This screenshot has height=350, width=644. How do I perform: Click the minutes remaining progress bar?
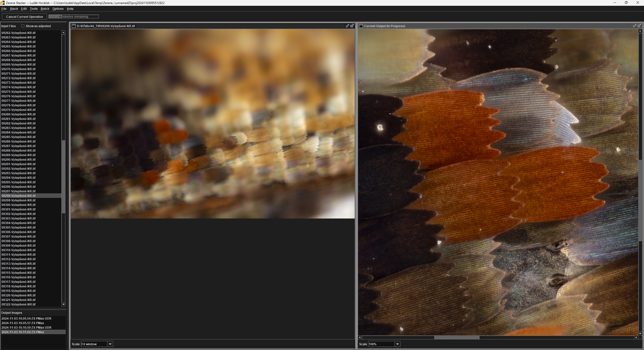tap(74, 17)
